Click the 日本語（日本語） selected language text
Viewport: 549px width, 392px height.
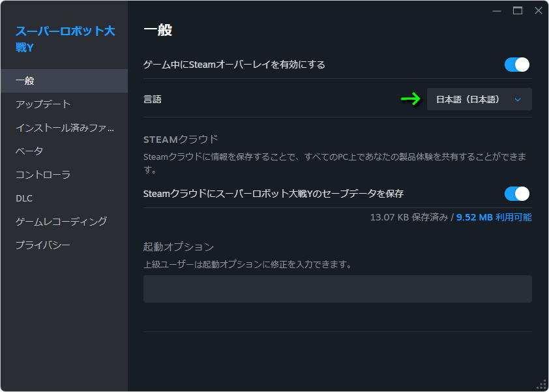(x=468, y=100)
